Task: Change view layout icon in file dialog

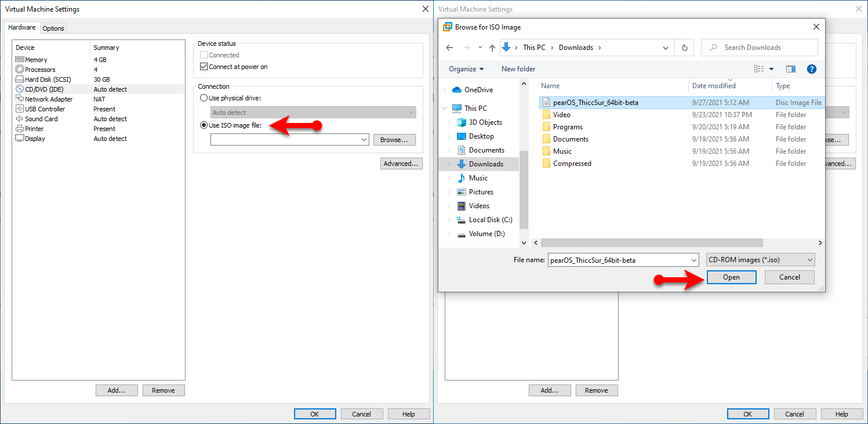Action: point(759,69)
